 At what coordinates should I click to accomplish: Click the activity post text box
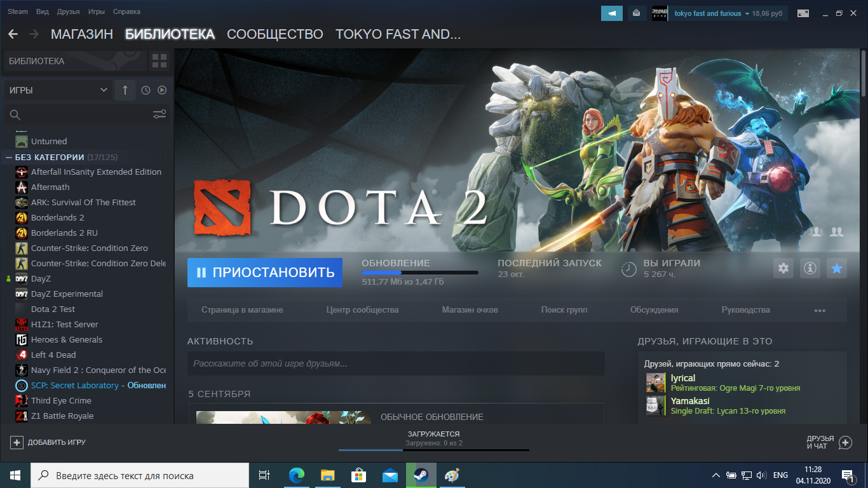pyautogui.click(x=396, y=364)
